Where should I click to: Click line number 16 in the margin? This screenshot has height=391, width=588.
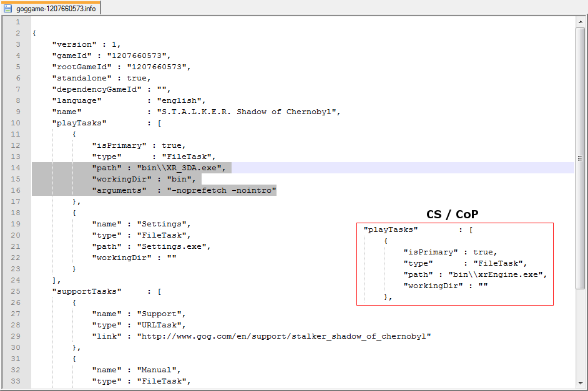click(x=16, y=190)
